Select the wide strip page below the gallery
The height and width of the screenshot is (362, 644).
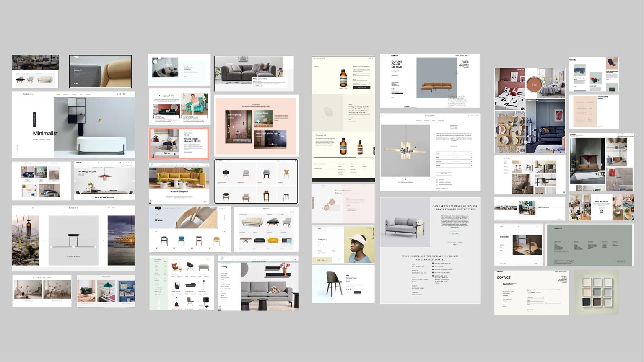coord(530,209)
